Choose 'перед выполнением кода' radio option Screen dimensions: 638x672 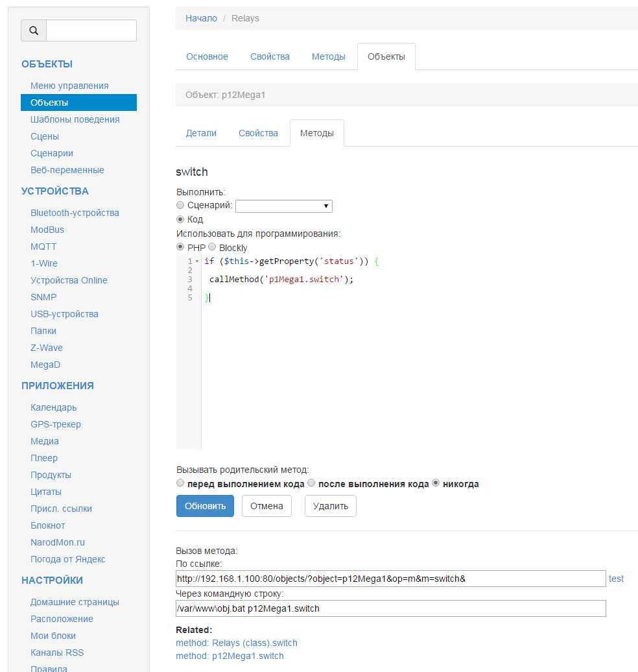tap(180, 483)
